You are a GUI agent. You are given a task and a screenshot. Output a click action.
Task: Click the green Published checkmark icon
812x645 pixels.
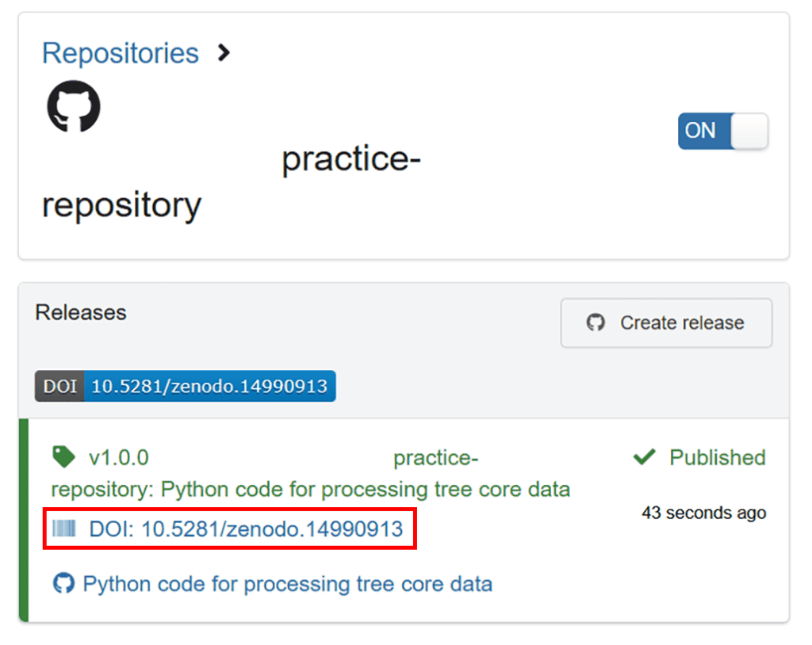[x=645, y=456]
